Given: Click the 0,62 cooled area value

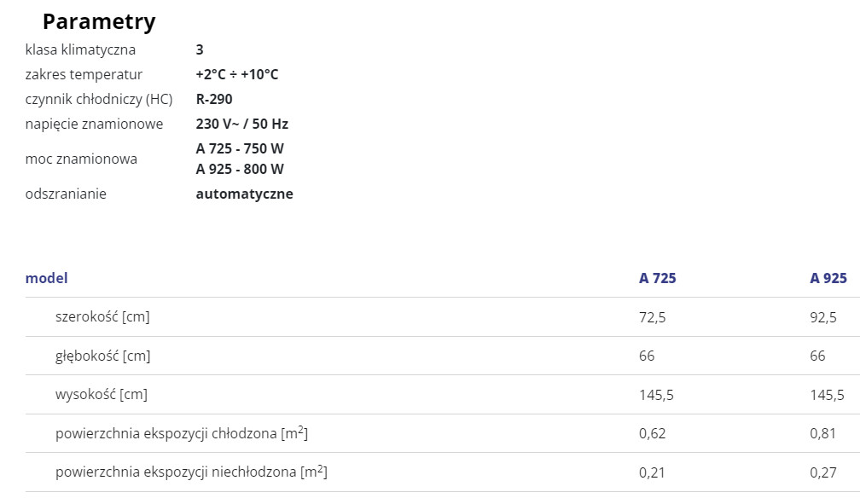Looking at the screenshot, I should pos(652,433).
